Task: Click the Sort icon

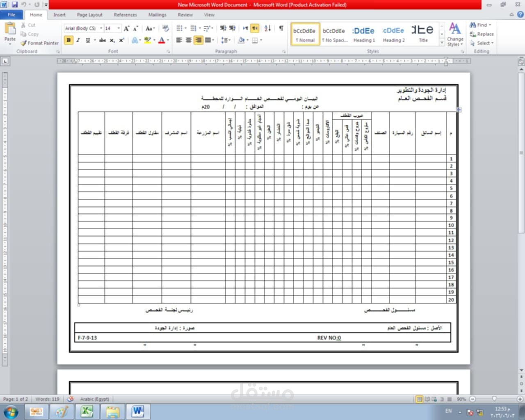Action: (x=267, y=28)
